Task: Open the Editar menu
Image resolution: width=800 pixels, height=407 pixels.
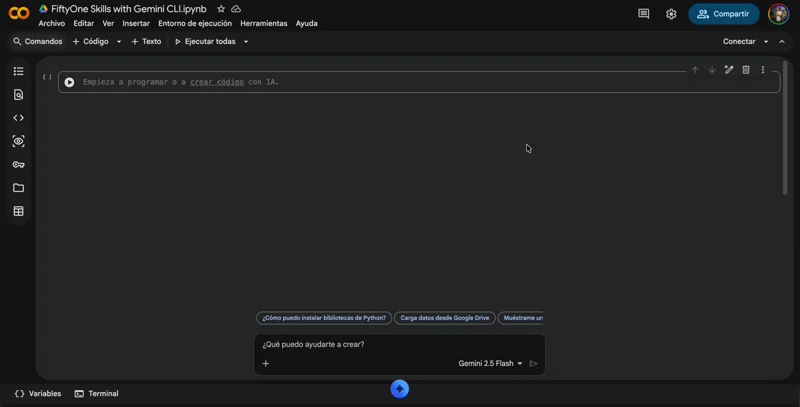Action: point(84,23)
